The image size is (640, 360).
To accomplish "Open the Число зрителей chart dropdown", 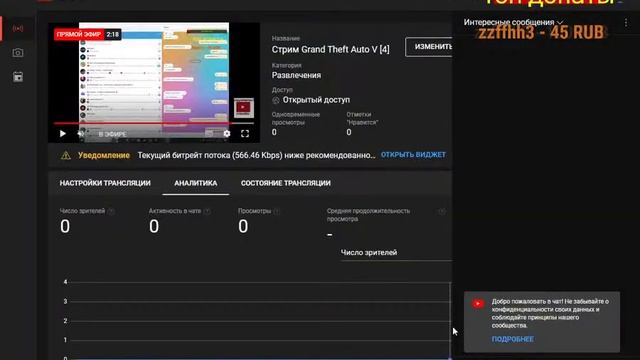I will point(396,253).
